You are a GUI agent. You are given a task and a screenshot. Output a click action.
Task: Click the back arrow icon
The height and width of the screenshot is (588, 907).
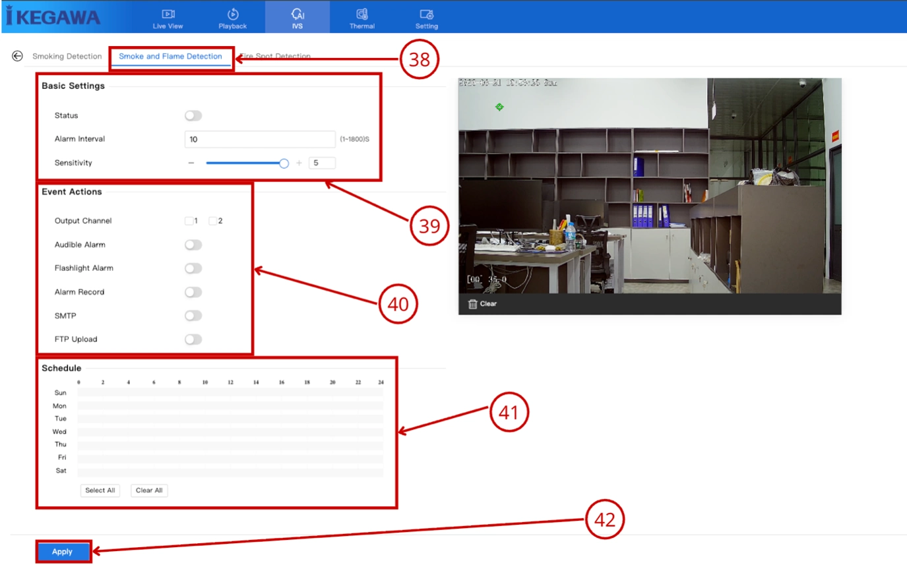tap(17, 56)
